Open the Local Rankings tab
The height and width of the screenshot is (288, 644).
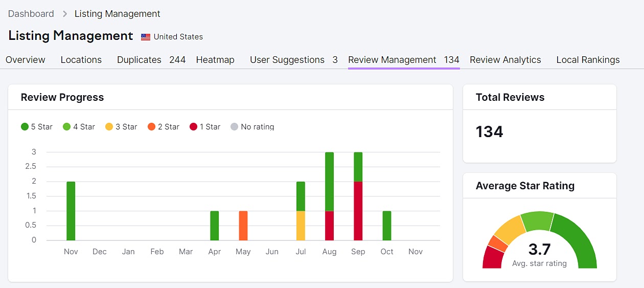click(x=588, y=60)
